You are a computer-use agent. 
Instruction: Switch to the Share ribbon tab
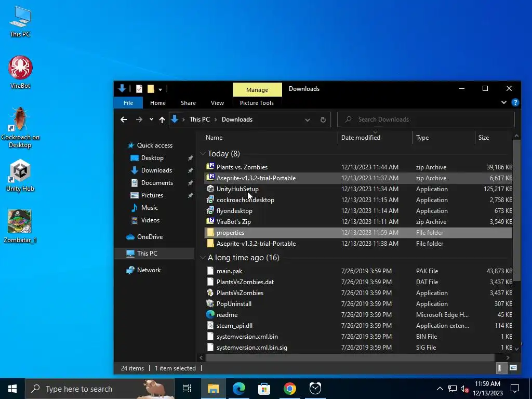pos(188,103)
